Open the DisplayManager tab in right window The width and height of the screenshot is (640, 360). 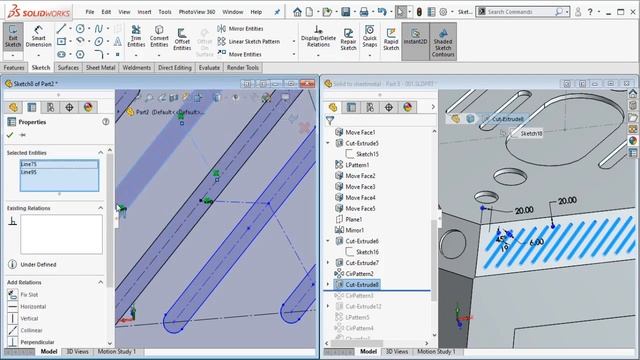pyautogui.click(x=407, y=107)
